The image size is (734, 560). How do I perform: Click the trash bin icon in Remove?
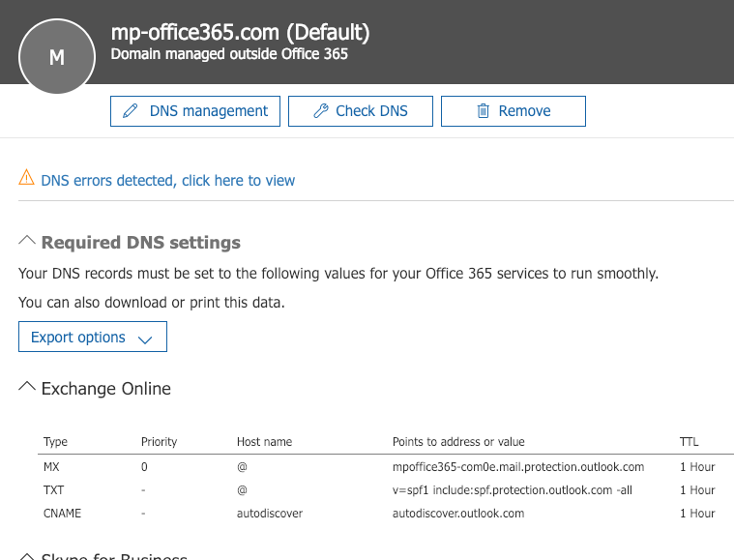pyautogui.click(x=484, y=111)
